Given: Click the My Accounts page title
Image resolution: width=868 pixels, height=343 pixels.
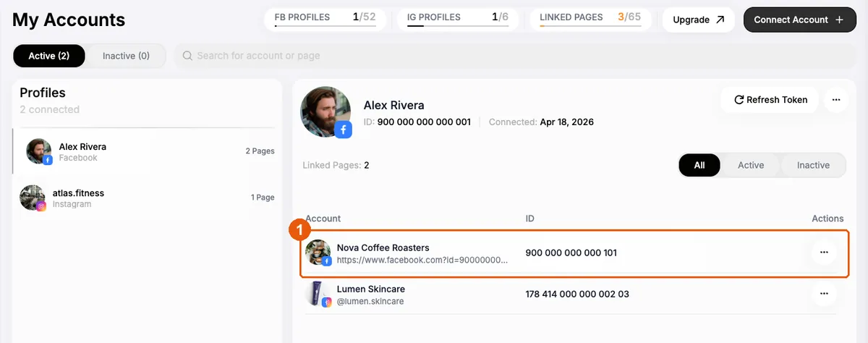Looking at the screenshot, I should (69, 20).
